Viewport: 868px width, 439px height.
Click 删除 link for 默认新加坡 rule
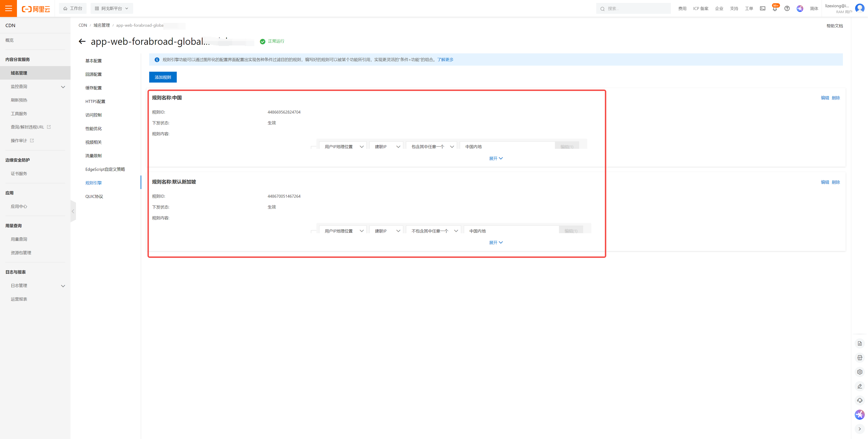[836, 182]
